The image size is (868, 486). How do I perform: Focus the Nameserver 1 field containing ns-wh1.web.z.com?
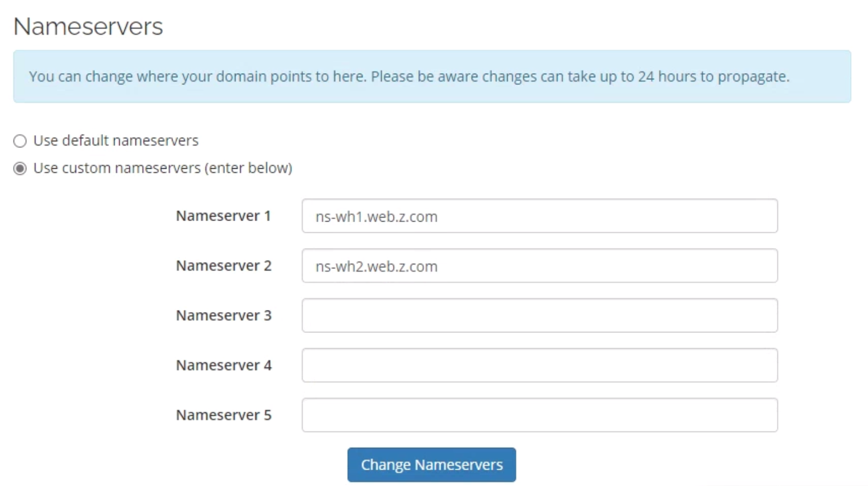coord(540,216)
